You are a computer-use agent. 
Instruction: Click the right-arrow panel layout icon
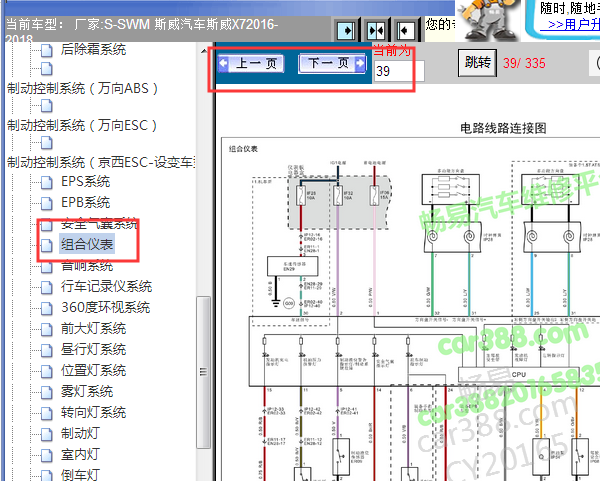click(346, 30)
